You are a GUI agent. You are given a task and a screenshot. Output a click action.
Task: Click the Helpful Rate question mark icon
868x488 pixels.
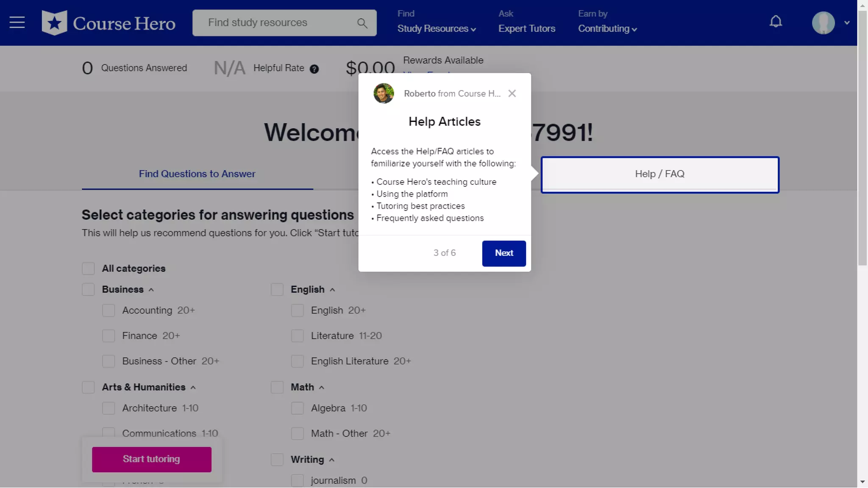(x=314, y=69)
